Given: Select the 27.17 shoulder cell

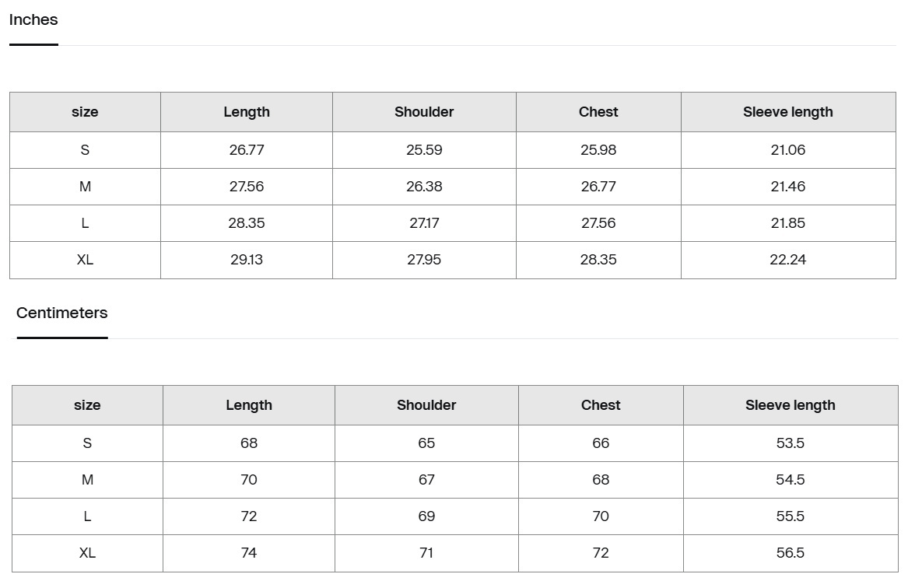Looking at the screenshot, I should point(424,223).
